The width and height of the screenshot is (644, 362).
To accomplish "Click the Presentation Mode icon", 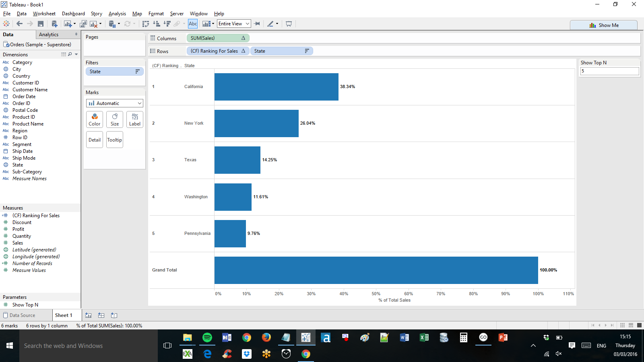I will (289, 24).
